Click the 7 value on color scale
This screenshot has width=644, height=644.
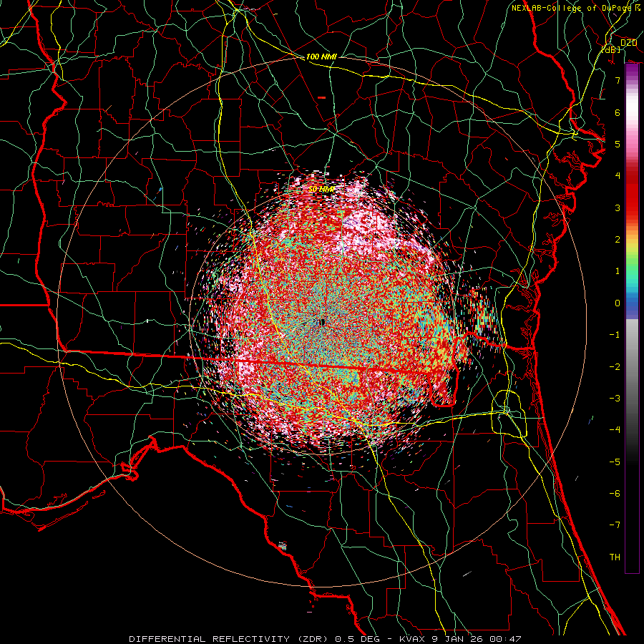(x=618, y=80)
